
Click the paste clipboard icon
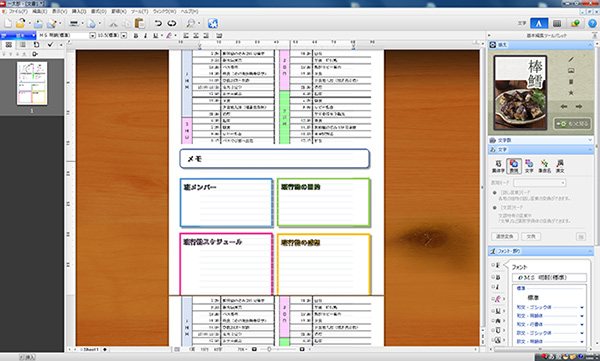(140, 23)
